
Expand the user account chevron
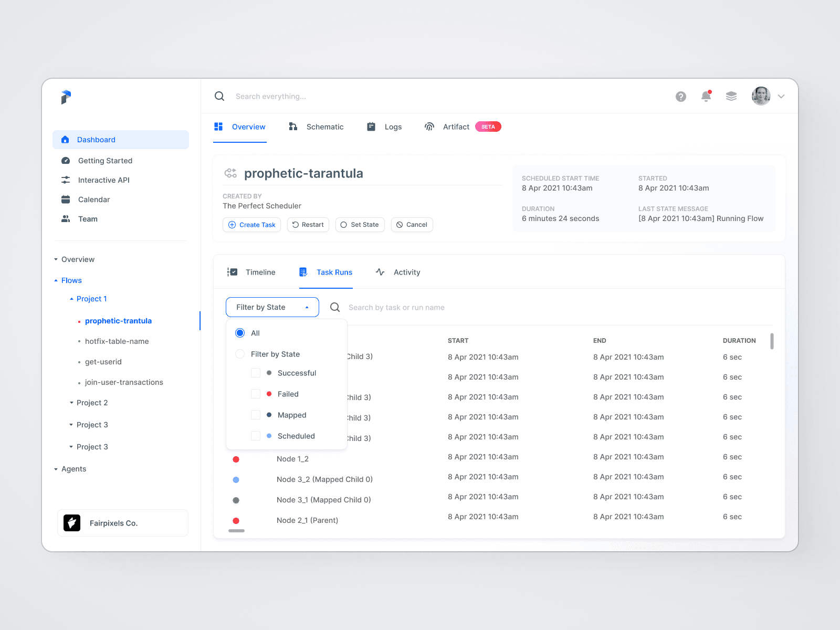[x=781, y=97]
